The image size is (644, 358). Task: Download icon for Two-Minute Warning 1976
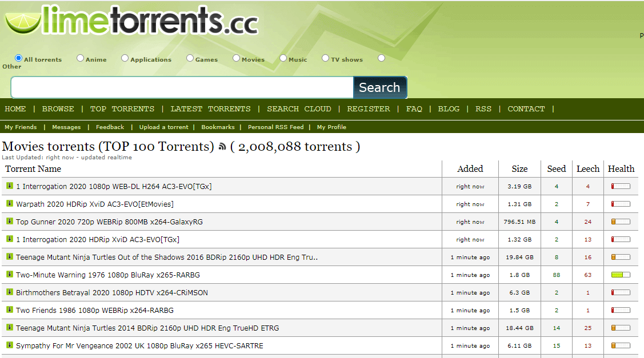pos(10,274)
